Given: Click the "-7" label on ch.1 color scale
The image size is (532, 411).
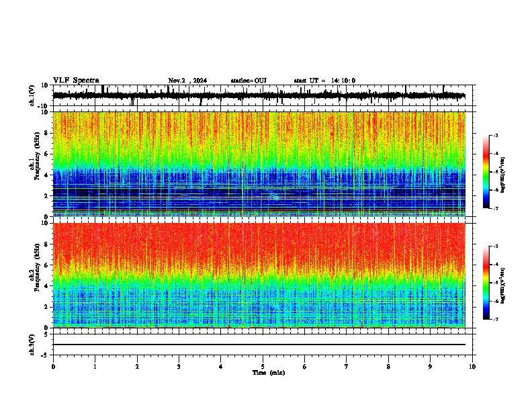Looking at the screenshot, I should pos(495,208).
